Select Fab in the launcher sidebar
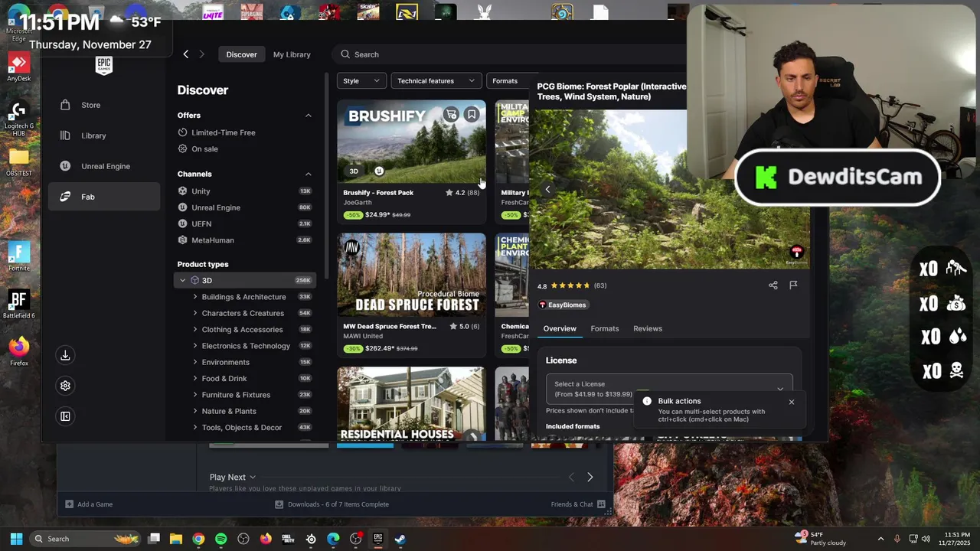The width and height of the screenshot is (980, 551). point(104,197)
